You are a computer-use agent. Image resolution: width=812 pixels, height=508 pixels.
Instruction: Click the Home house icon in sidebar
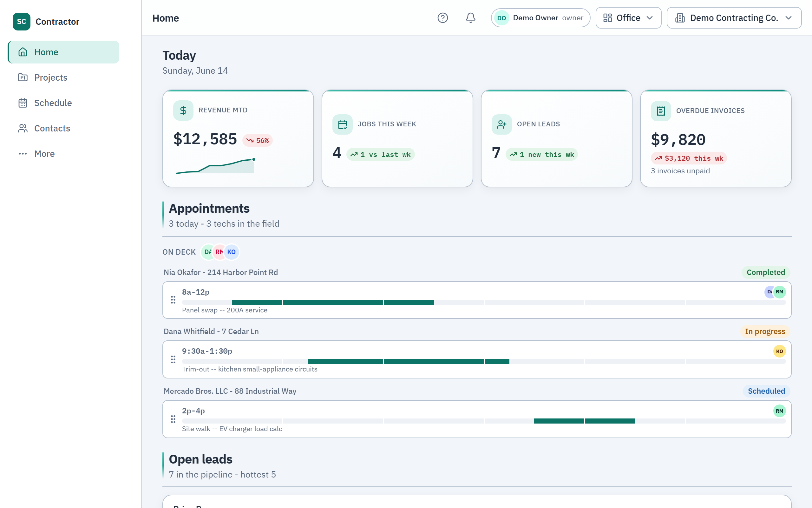pyautogui.click(x=23, y=52)
